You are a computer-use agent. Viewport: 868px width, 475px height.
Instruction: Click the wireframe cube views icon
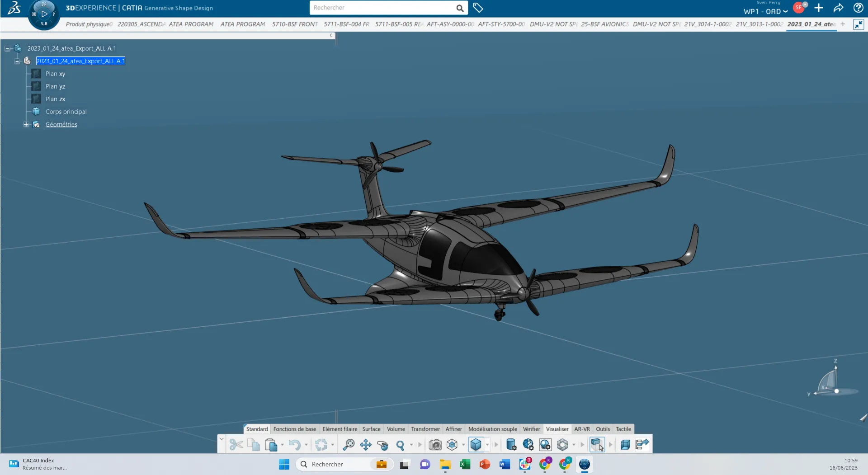[x=452, y=445]
